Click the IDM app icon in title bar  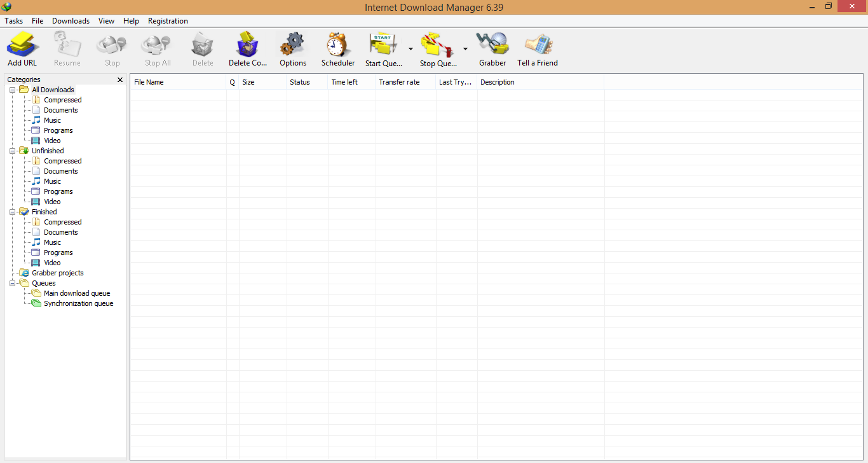[7, 7]
